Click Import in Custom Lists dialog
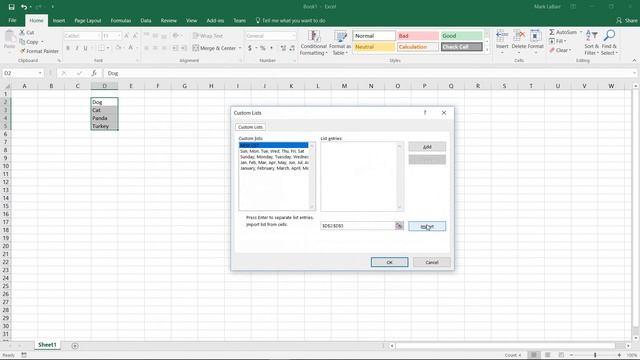Image resolution: width=640 pixels, height=360 pixels. (427, 226)
